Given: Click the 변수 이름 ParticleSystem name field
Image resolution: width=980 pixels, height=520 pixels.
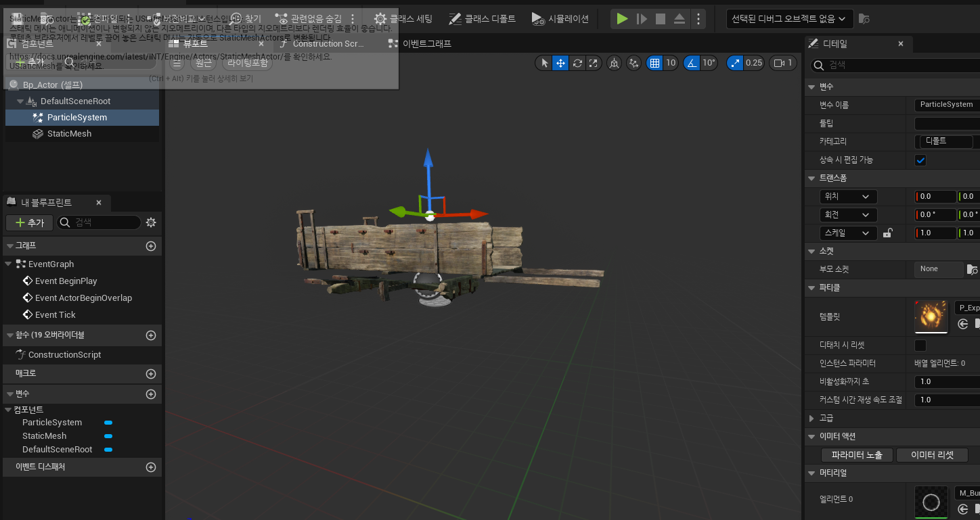Looking at the screenshot, I should tap(947, 105).
